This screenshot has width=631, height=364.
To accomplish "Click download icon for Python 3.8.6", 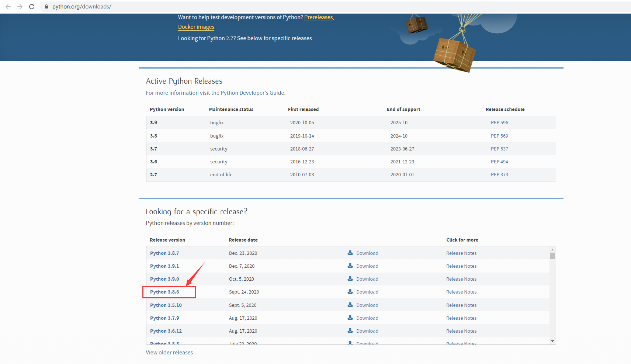I will click(x=350, y=292).
